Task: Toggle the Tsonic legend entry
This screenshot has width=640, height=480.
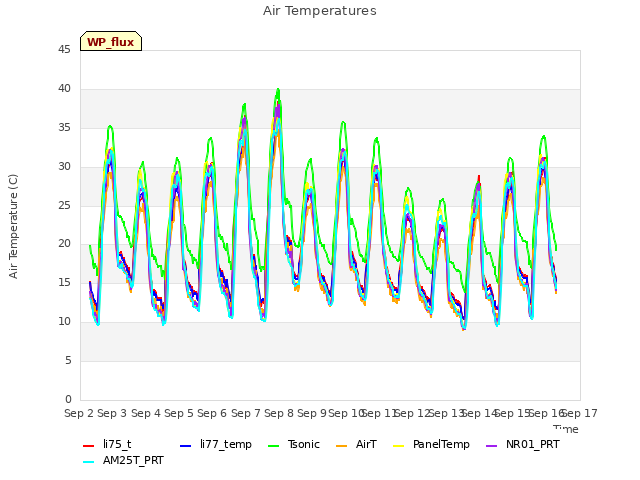Action: pyautogui.click(x=294, y=444)
